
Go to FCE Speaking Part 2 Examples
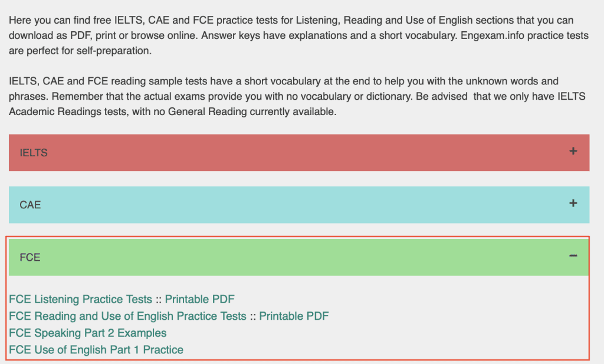(88, 333)
